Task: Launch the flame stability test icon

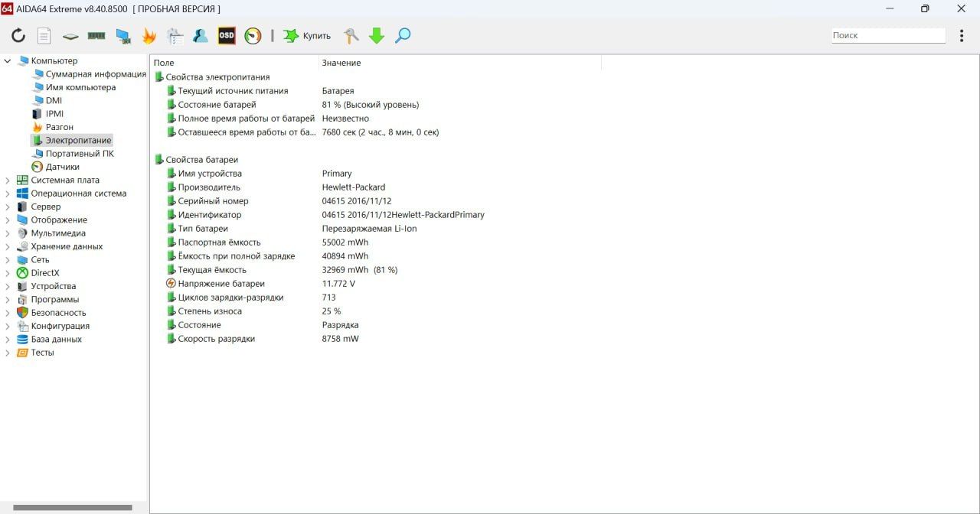Action: [149, 35]
